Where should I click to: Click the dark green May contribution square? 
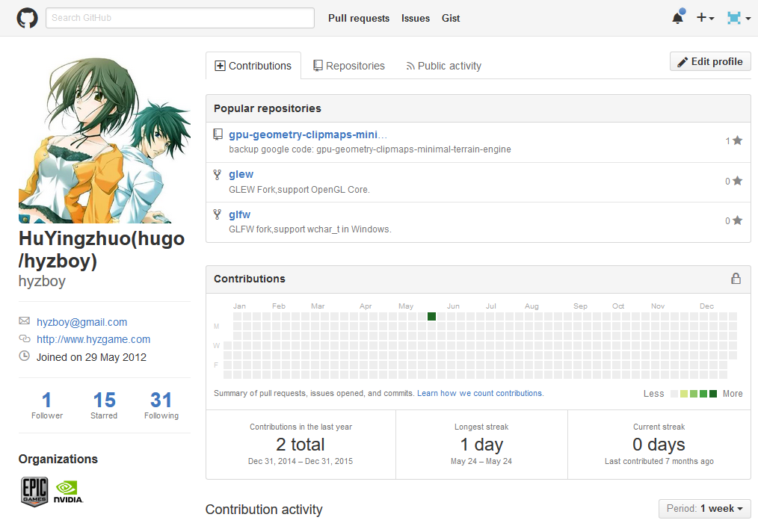[431, 317]
